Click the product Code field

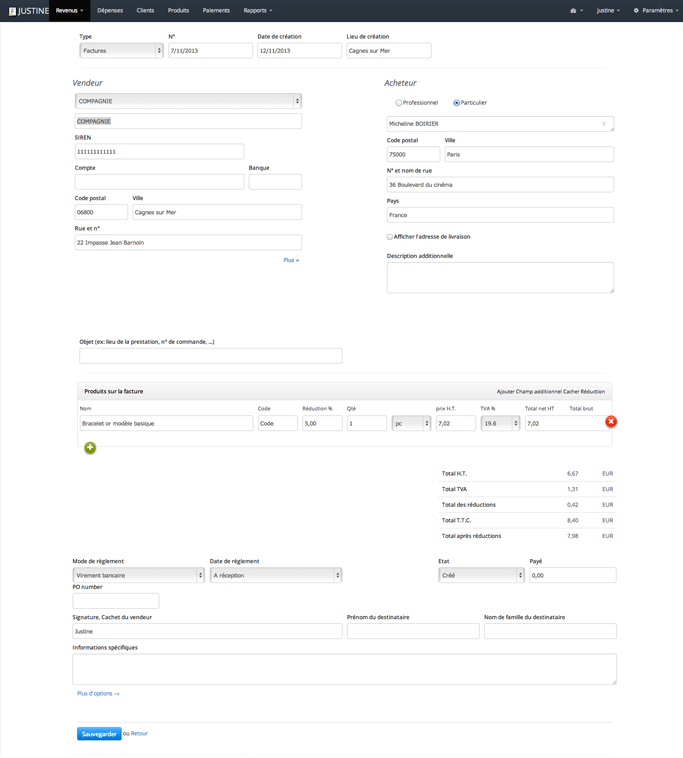(278, 423)
